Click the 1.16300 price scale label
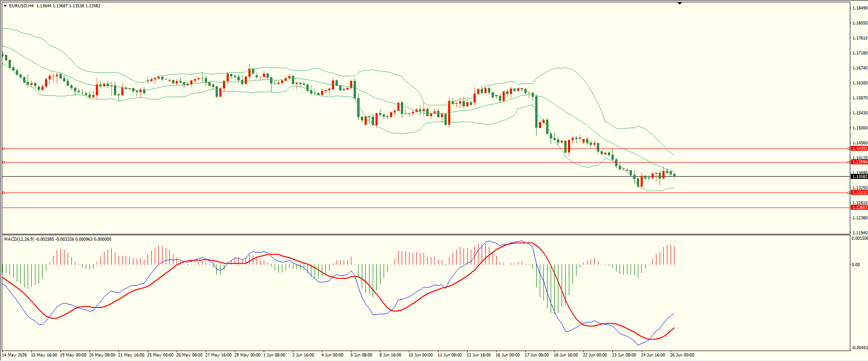 860,83
